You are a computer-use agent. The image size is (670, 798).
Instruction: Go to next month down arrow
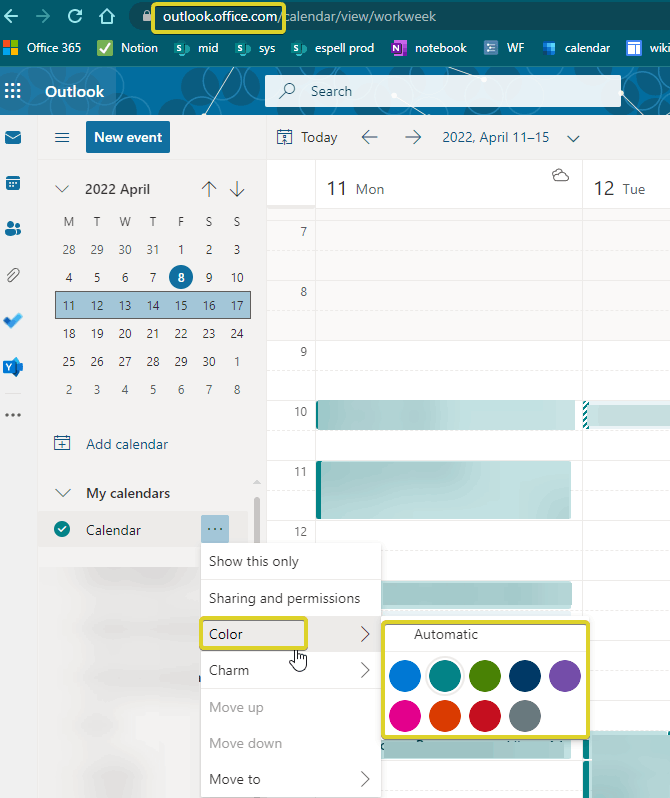pyautogui.click(x=237, y=189)
